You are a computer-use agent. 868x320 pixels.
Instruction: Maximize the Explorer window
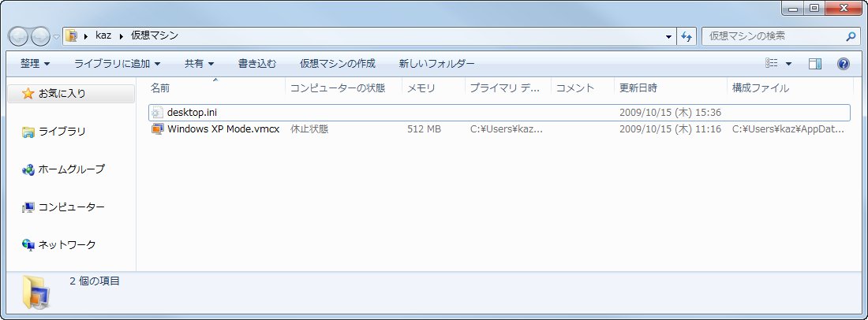814,8
